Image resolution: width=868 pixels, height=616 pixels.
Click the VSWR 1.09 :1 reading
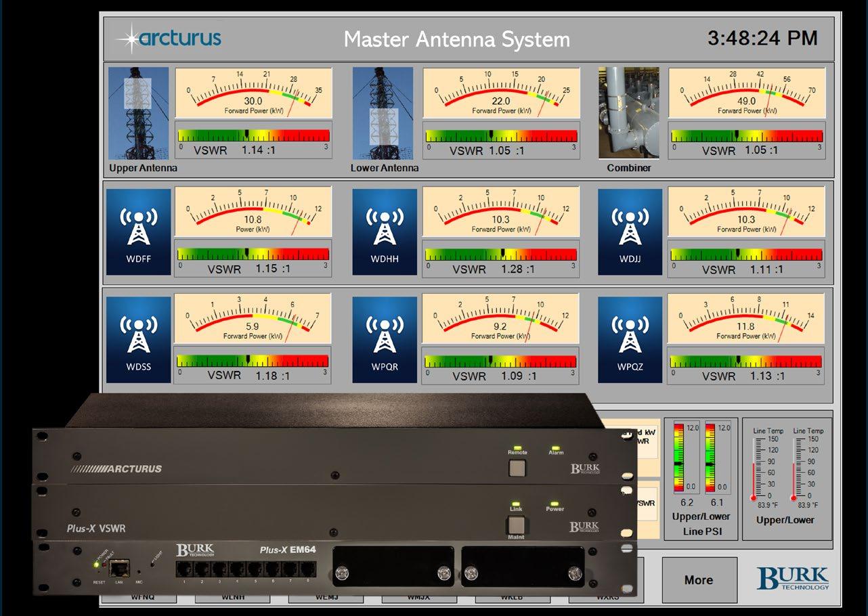495,376
